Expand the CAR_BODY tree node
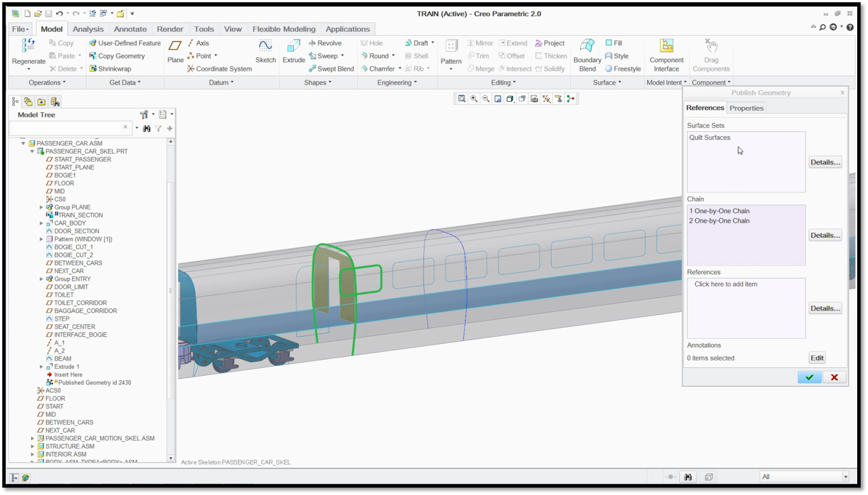This screenshot has width=868, height=495. tap(41, 223)
